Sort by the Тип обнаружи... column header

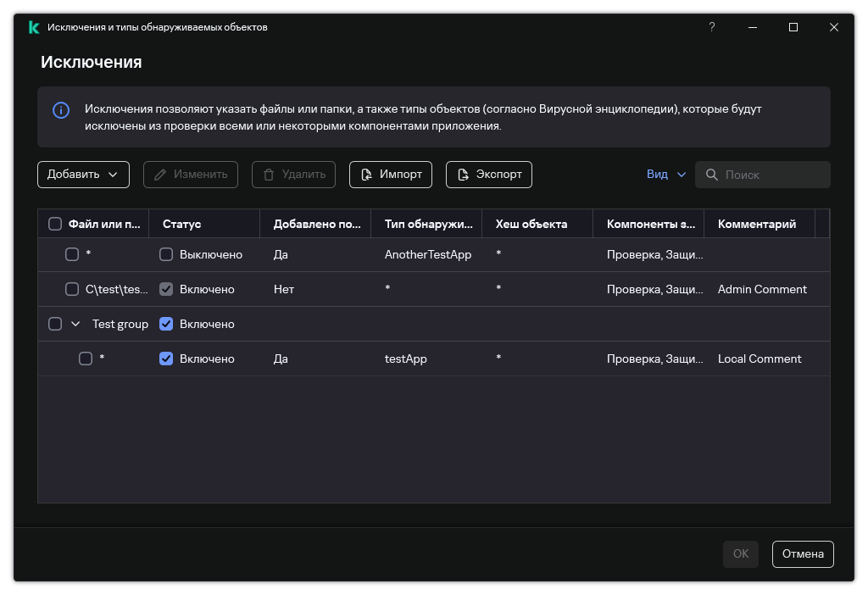pos(428,224)
